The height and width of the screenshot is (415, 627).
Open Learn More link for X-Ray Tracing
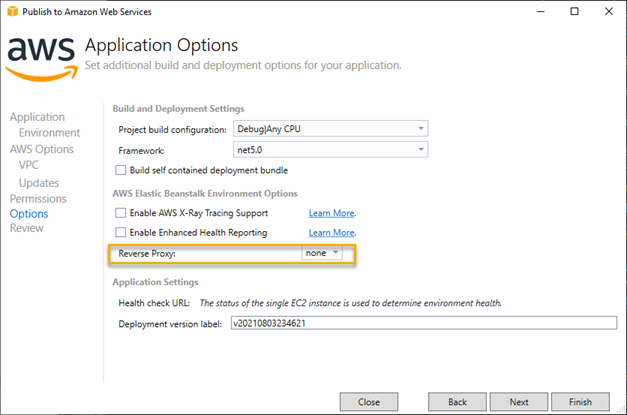pyautogui.click(x=331, y=213)
